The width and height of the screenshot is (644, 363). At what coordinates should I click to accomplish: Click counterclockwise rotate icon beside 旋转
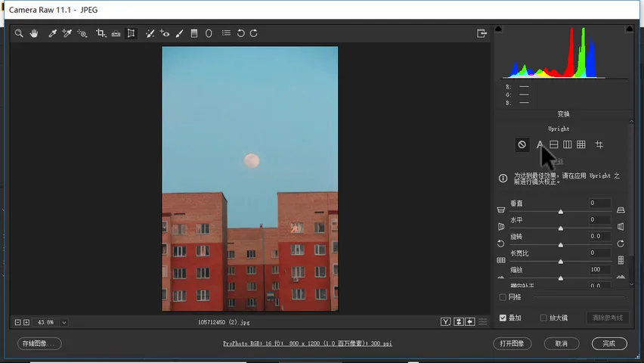click(500, 244)
